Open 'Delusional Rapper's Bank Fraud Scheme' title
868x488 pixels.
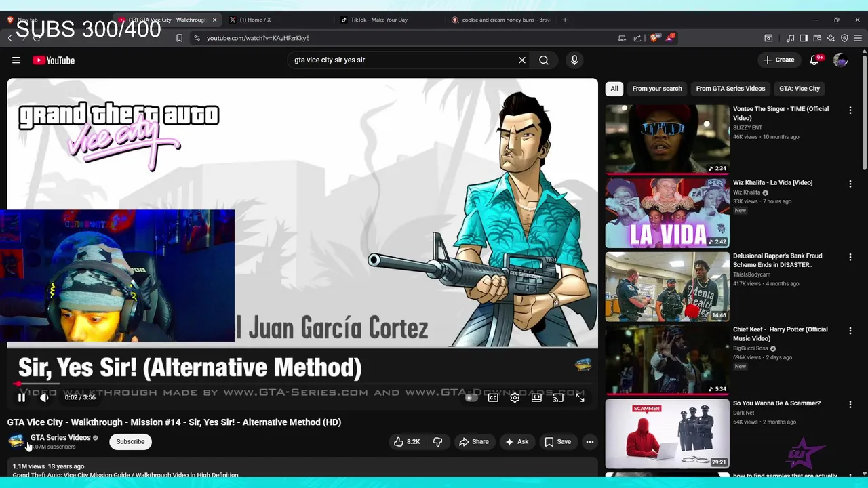tap(777, 260)
